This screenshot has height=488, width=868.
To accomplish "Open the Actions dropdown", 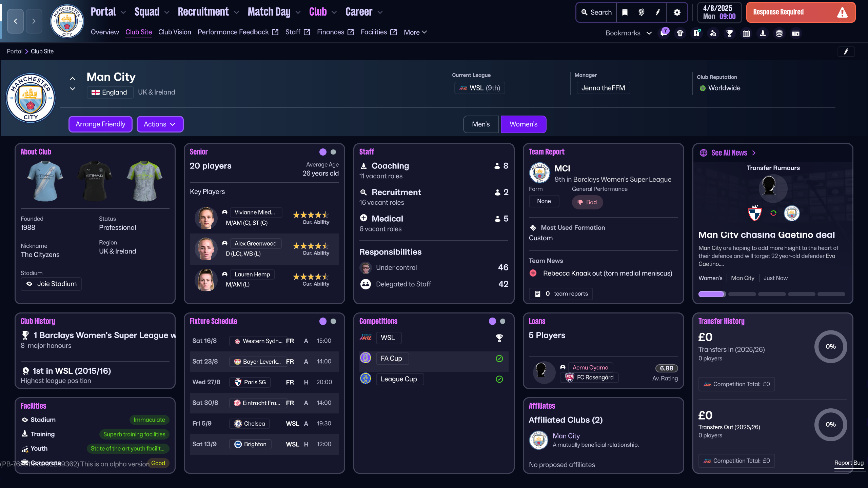I will pos(160,124).
